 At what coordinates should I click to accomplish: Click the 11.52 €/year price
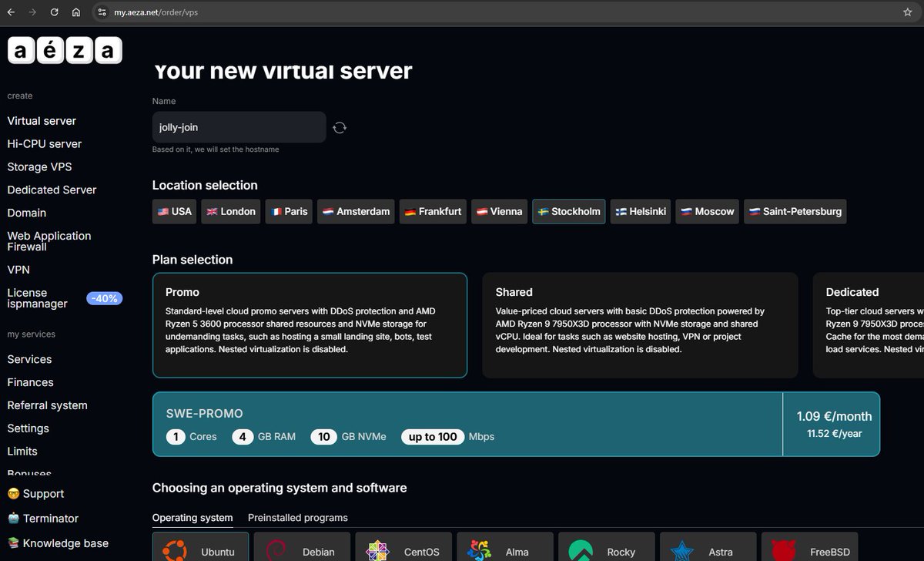tap(835, 434)
